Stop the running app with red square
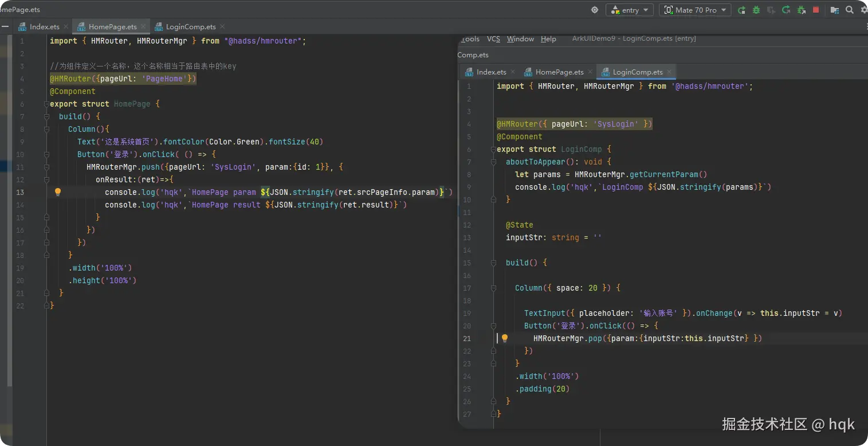This screenshot has width=868, height=446. click(816, 10)
